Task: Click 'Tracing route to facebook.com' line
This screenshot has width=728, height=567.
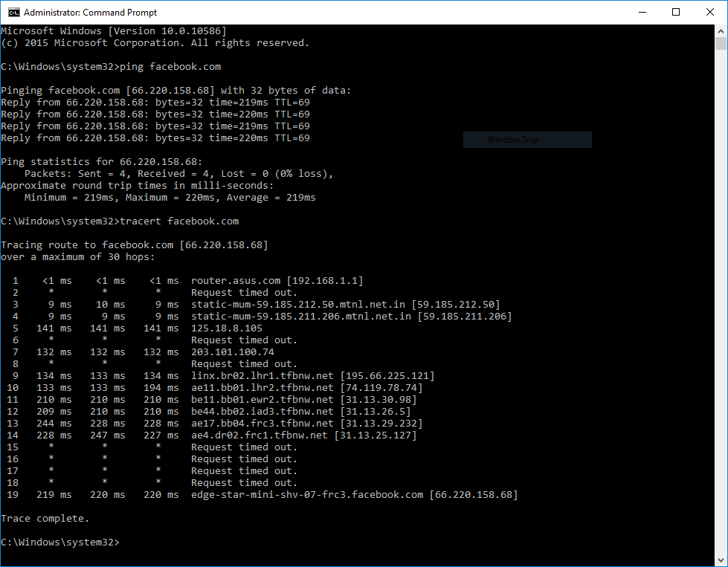Action: 135,245
